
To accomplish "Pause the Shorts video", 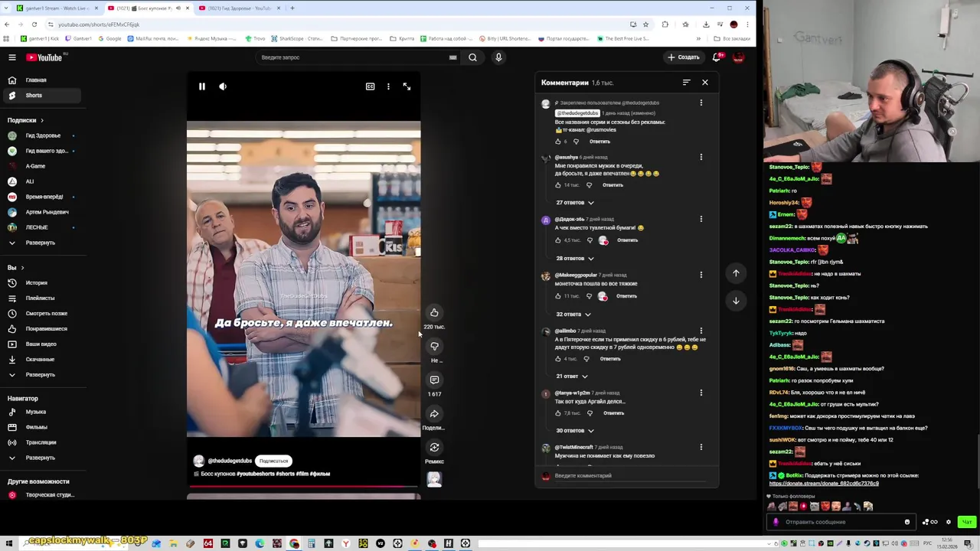I will coord(202,86).
